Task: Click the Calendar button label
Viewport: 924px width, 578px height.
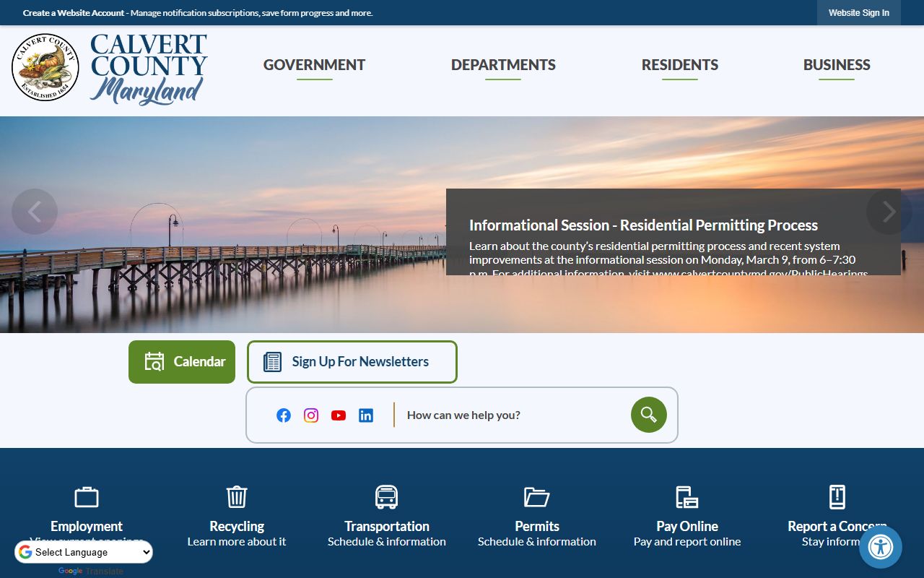Action: [200, 362]
